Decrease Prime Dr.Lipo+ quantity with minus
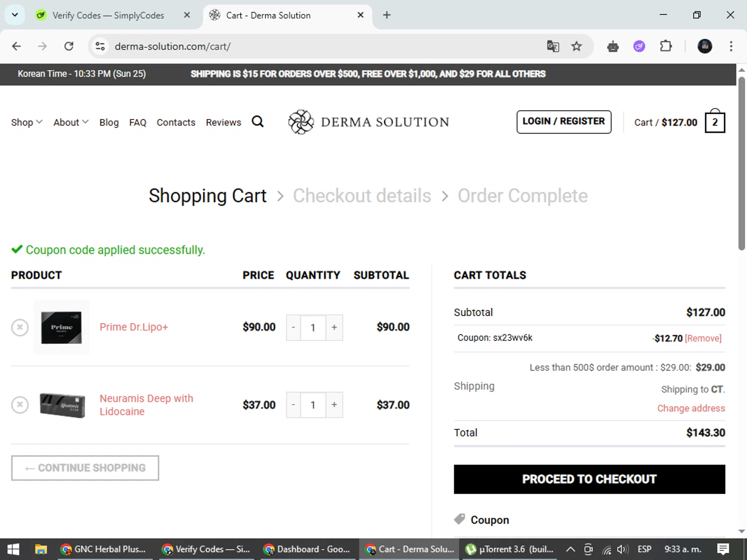This screenshot has width=747, height=560. 293,327
